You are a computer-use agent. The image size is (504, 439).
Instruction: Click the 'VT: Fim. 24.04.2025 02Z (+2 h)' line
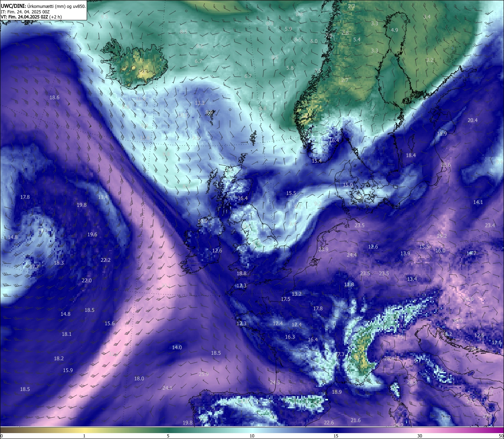pos(31,17)
